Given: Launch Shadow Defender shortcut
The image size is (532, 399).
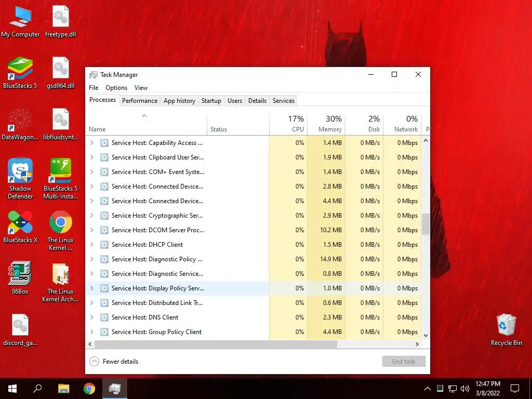Looking at the screenshot, I should click(20, 179).
